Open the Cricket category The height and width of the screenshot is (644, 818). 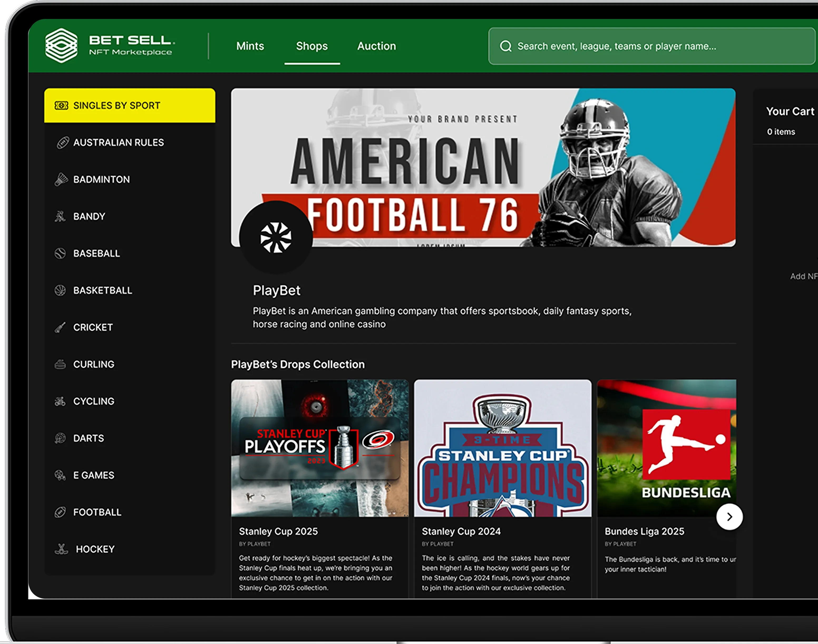point(130,327)
